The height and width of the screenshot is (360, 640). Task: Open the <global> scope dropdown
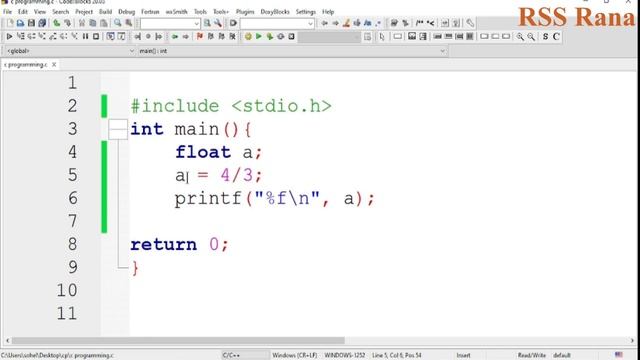point(69,51)
